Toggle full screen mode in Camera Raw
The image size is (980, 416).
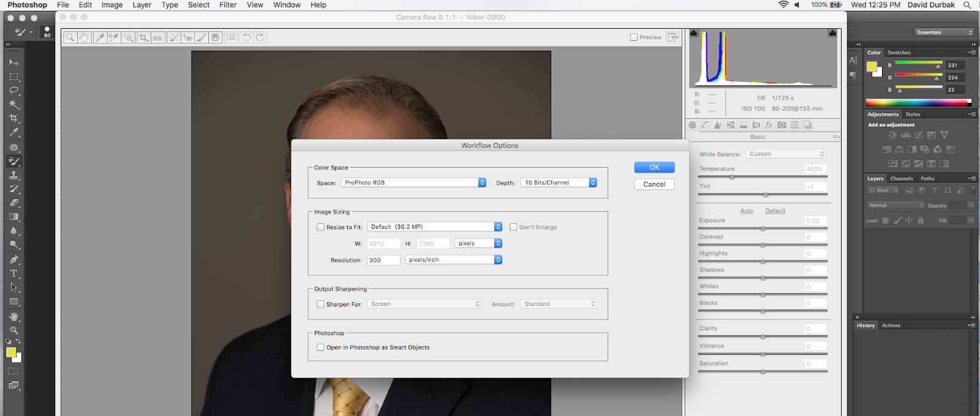point(673,37)
